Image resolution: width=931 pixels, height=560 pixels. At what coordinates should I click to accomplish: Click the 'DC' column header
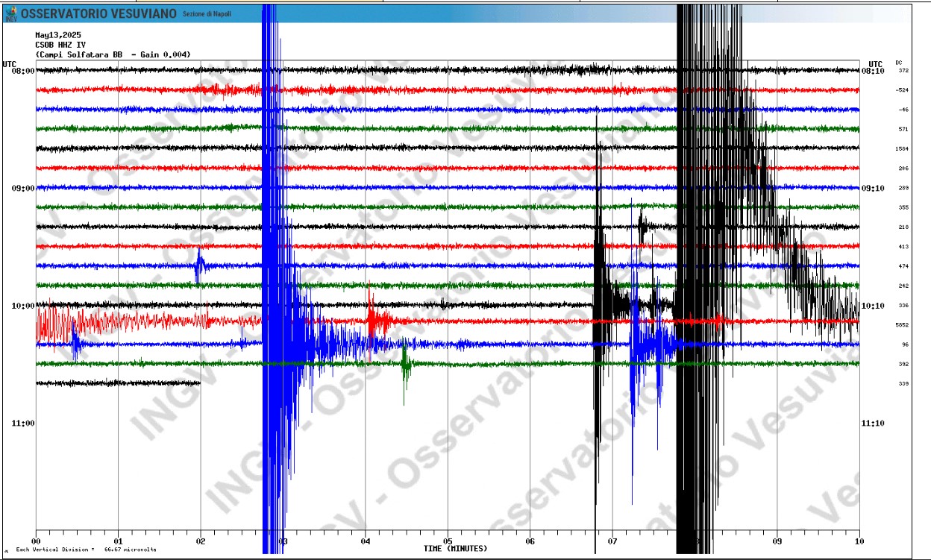click(x=899, y=63)
